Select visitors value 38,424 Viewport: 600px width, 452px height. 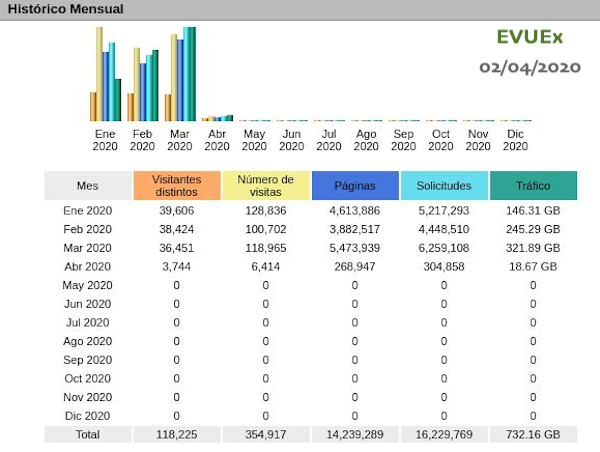177,229
